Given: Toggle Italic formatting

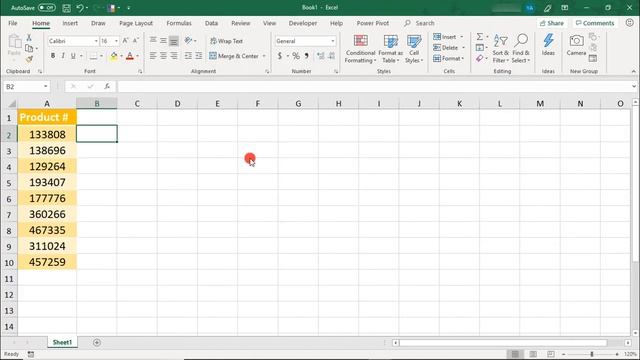Looking at the screenshot, I should tap(63, 56).
